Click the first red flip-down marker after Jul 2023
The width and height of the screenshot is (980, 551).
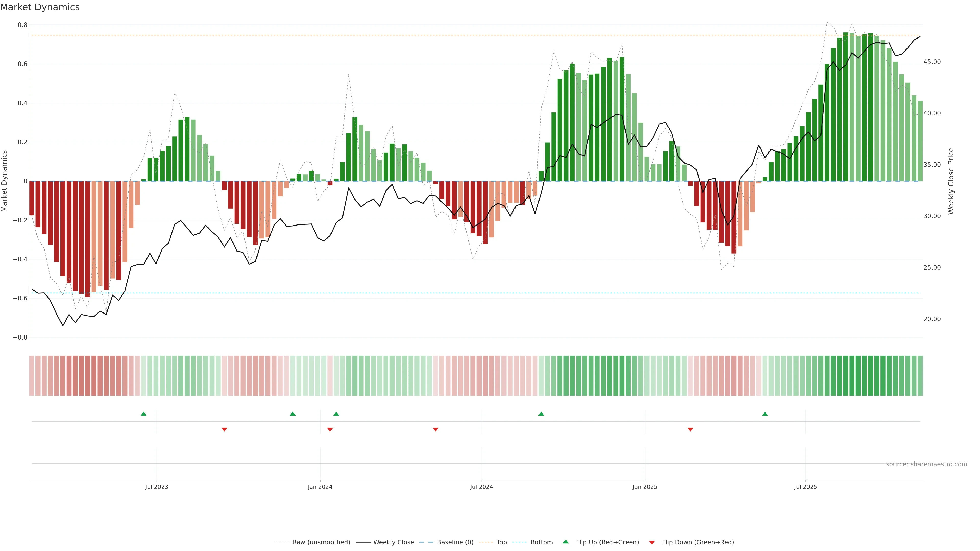point(224,429)
